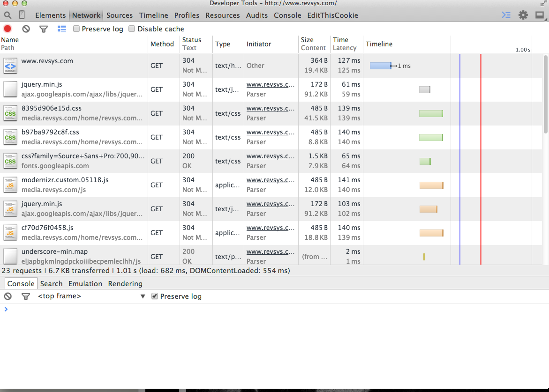The height and width of the screenshot is (392, 549).
Task: Enable the Preserve log checkbox in Network panel
Action: [76, 29]
